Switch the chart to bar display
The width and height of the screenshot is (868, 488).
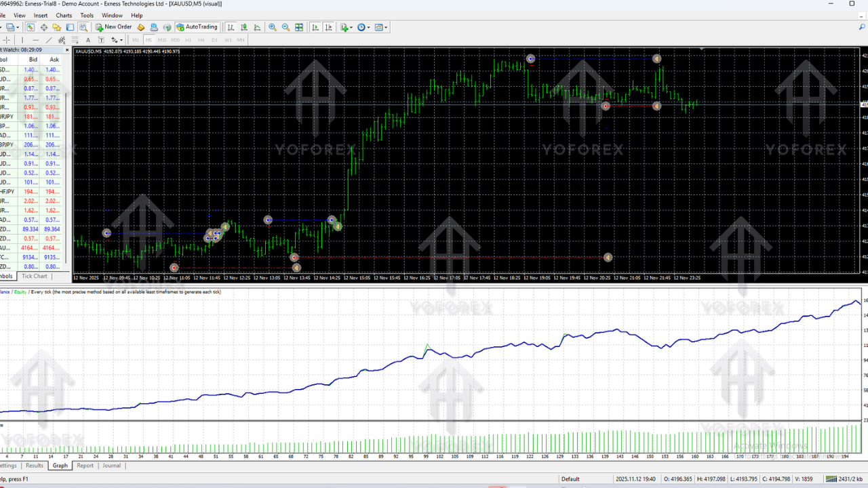231,27
